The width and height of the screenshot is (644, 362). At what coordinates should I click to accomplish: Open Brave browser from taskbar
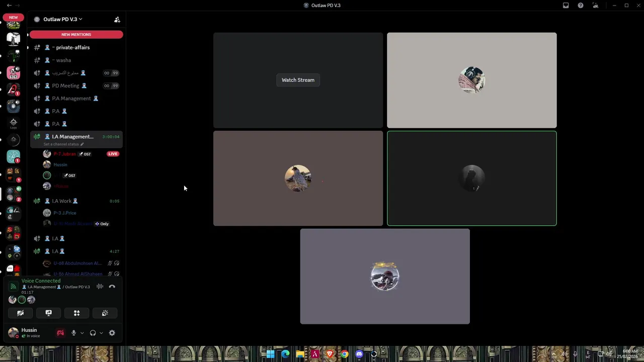330,354
